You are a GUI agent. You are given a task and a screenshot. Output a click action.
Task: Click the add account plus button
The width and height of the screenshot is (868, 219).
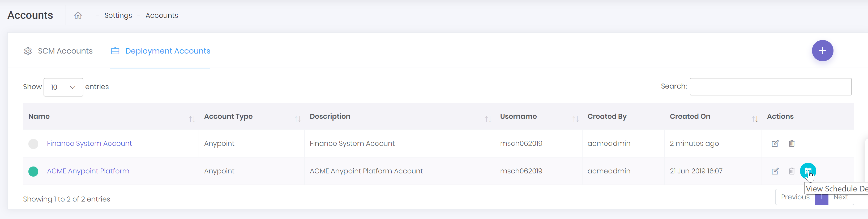coord(822,51)
